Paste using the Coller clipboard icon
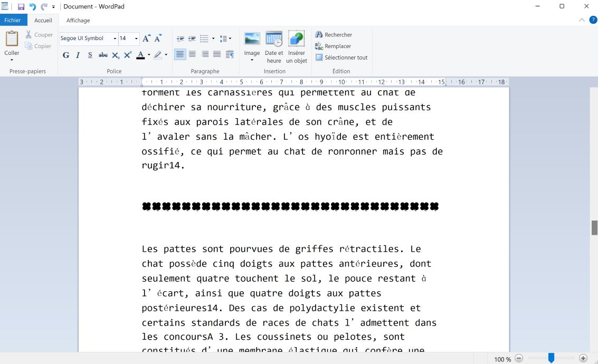This screenshot has width=598, height=364. tap(12, 39)
